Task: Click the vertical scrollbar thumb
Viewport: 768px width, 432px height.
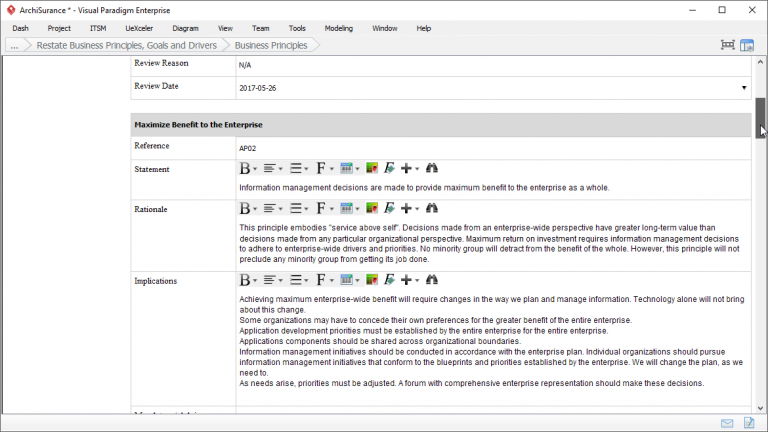Action: (760, 118)
